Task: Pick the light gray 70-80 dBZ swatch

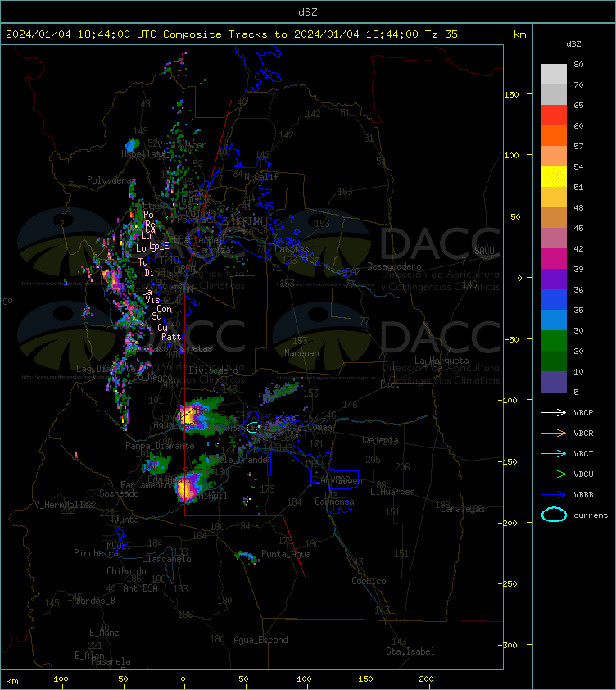Action: pyautogui.click(x=554, y=75)
